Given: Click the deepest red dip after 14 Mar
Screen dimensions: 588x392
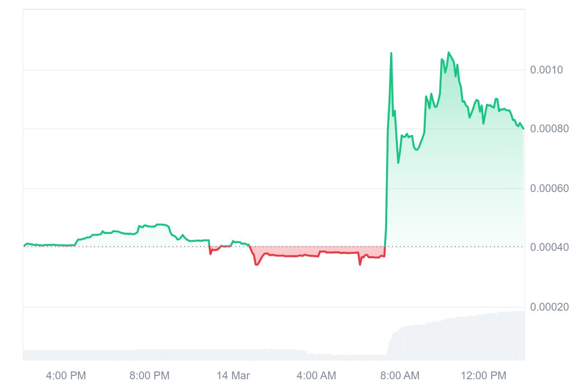Looking at the screenshot, I should pyautogui.click(x=256, y=265).
